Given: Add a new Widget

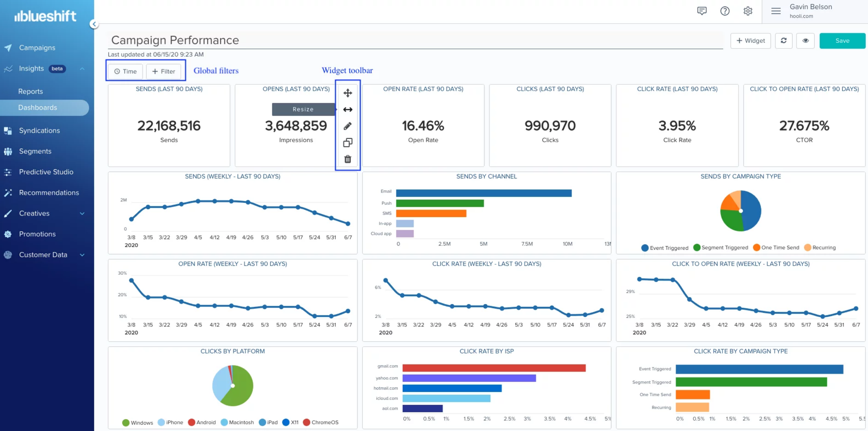Looking at the screenshot, I should (750, 41).
